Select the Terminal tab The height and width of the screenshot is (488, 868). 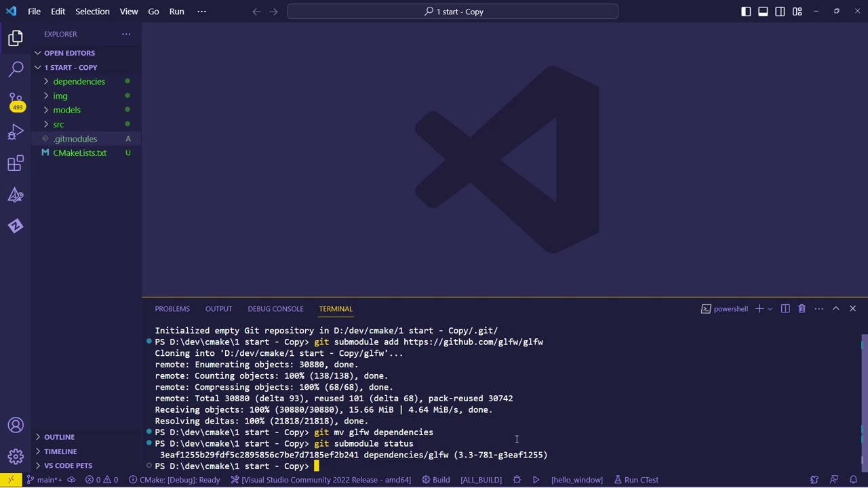point(336,309)
